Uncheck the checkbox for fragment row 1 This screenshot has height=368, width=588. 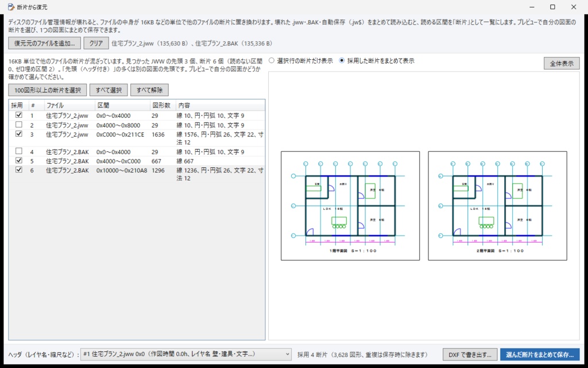click(x=19, y=115)
